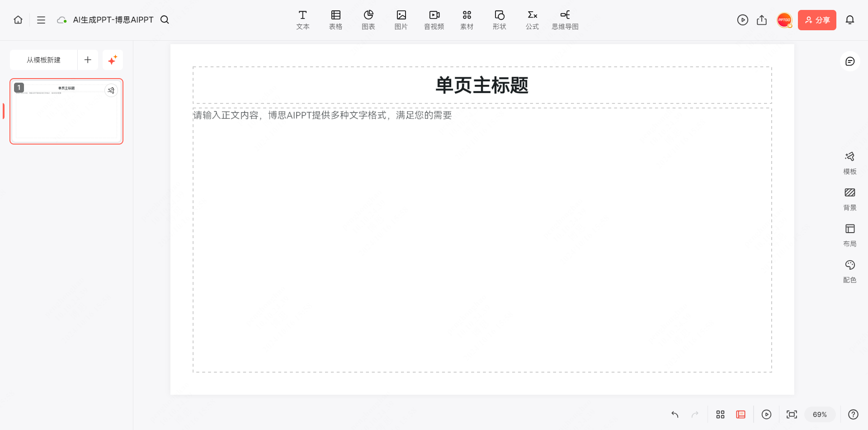Switch to grid view of slides
Viewport: 868px width, 430px height.
tap(721, 415)
